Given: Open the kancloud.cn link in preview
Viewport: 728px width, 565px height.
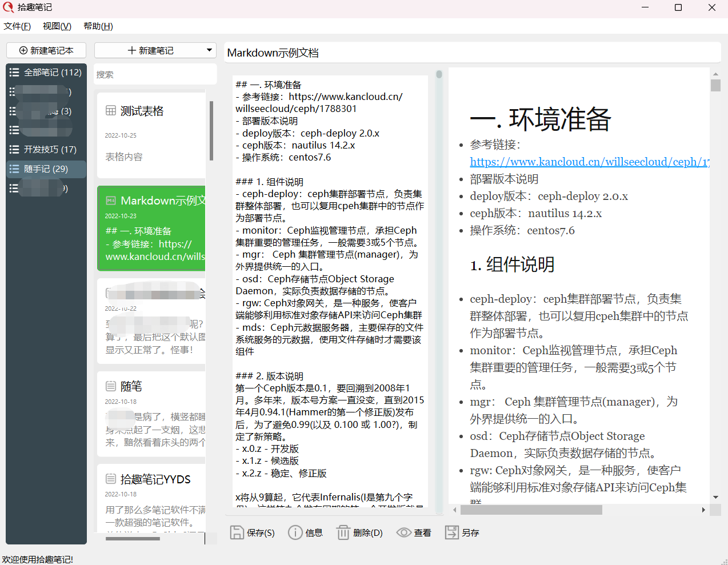Looking at the screenshot, I should pyautogui.click(x=589, y=162).
